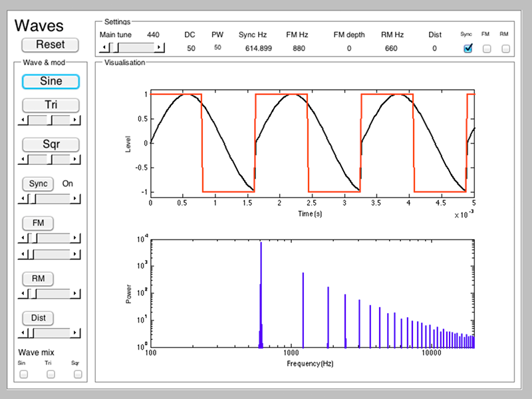Click right arrow of Dist slider

tap(75, 332)
